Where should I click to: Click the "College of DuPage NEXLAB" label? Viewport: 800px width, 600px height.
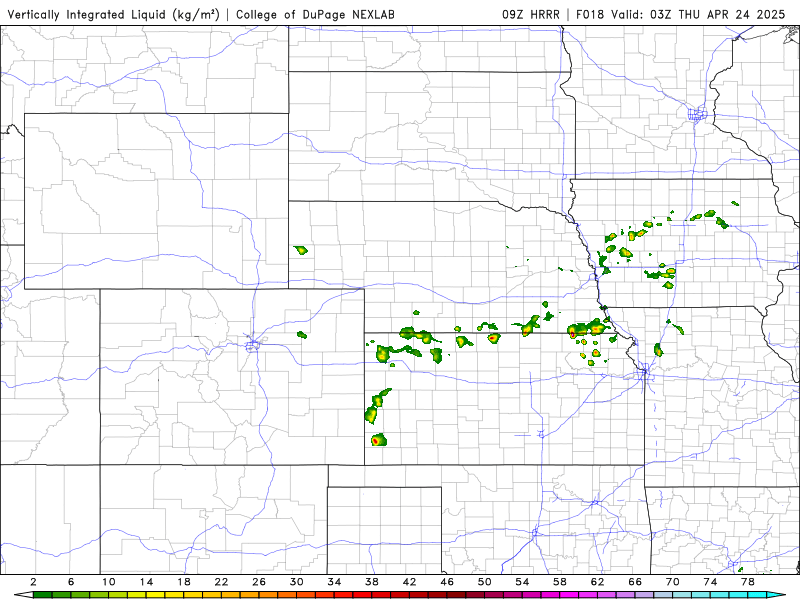tap(315, 14)
